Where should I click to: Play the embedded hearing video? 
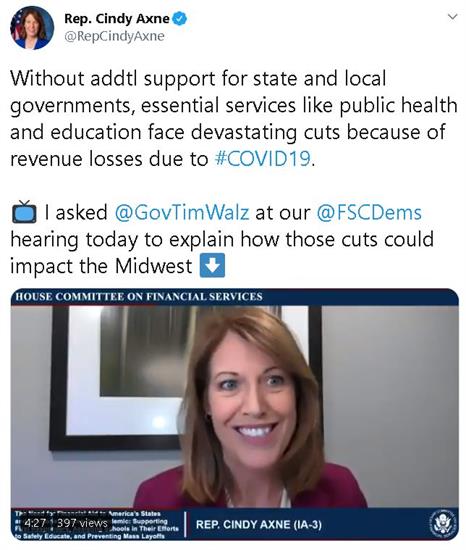(x=235, y=414)
